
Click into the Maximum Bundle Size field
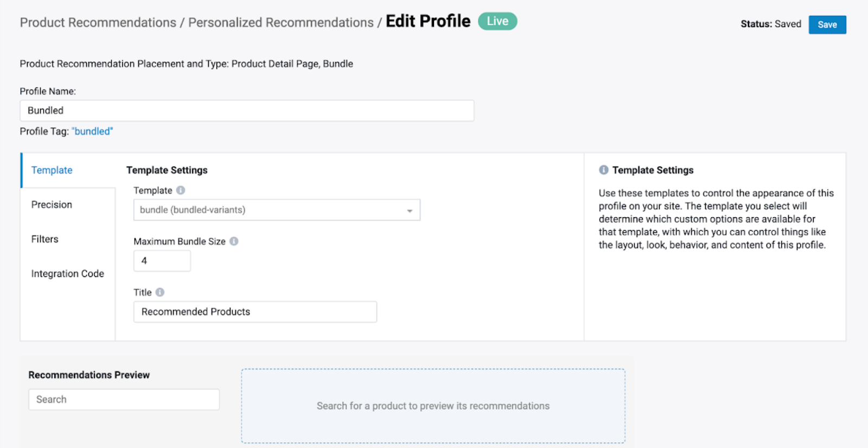point(162,261)
